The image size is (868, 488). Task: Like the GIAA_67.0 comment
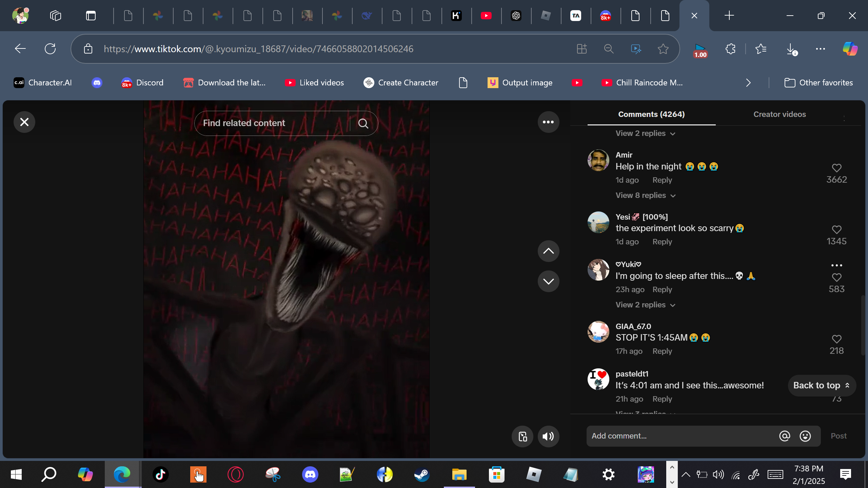coord(836,339)
